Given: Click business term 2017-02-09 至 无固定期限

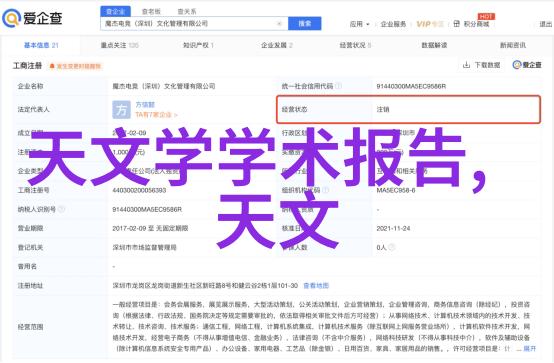Looking at the screenshot, I should pos(150,228).
